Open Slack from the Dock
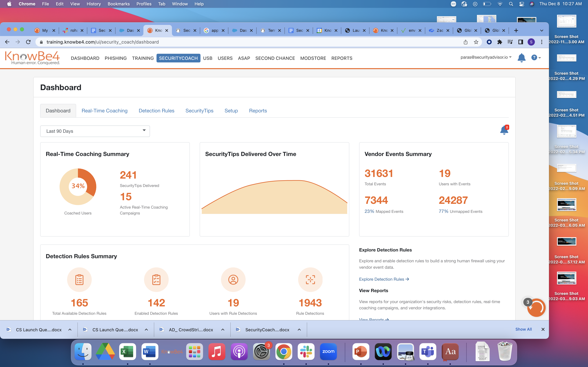The height and width of the screenshot is (367, 588). tap(306, 351)
